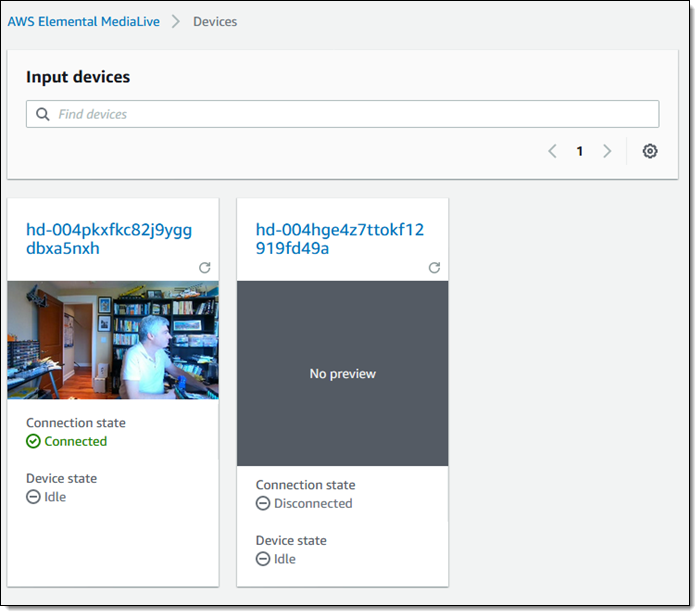
Task: Open device hd-004pkxfkc82j9yggdbxa5nxh details
Action: click(x=109, y=239)
